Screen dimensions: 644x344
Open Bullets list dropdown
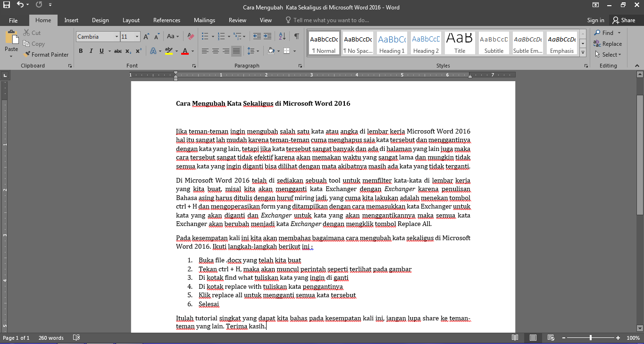(213, 36)
